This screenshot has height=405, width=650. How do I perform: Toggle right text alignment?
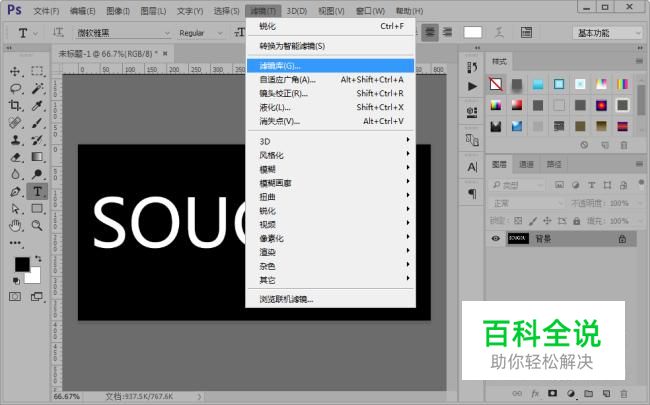tap(447, 32)
